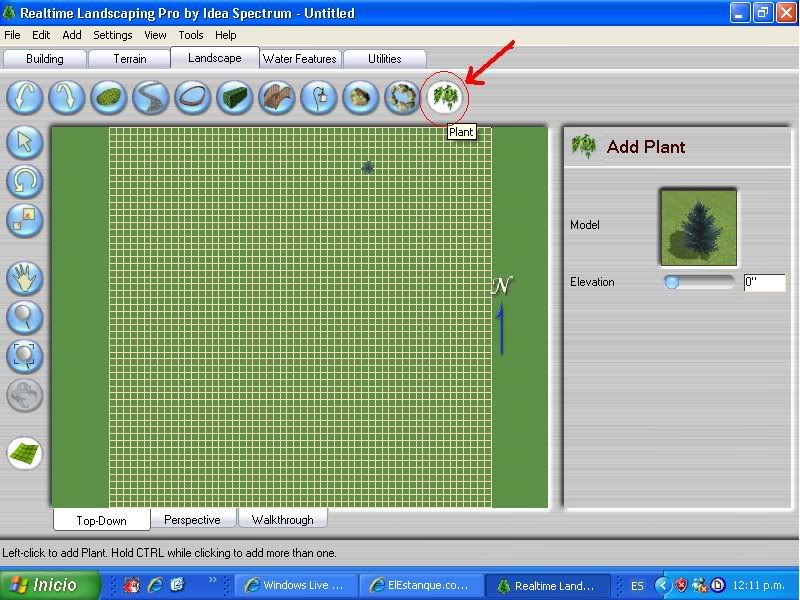Click the plant Model thumbnail
Screen dimensions: 800x600
tap(699, 227)
